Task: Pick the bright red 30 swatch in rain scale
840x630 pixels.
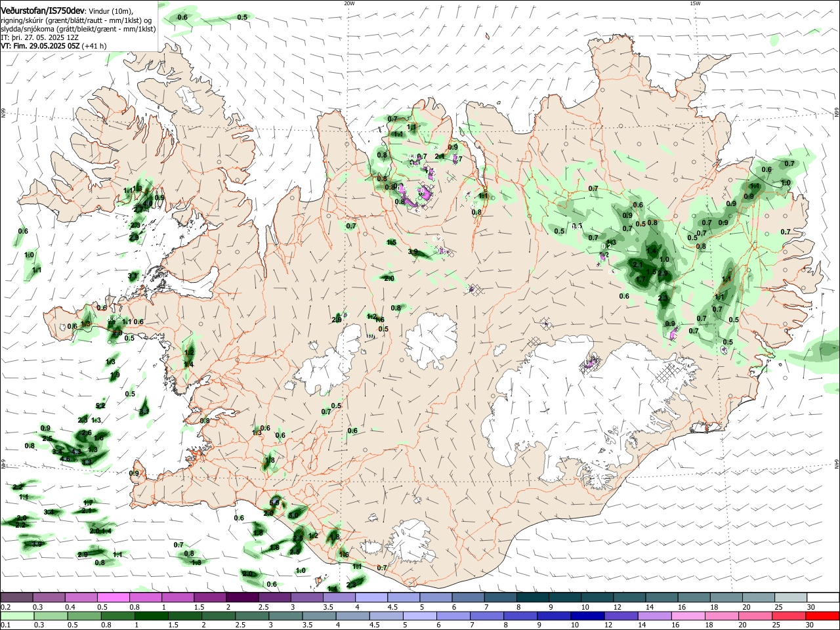Action: click(822, 616)
